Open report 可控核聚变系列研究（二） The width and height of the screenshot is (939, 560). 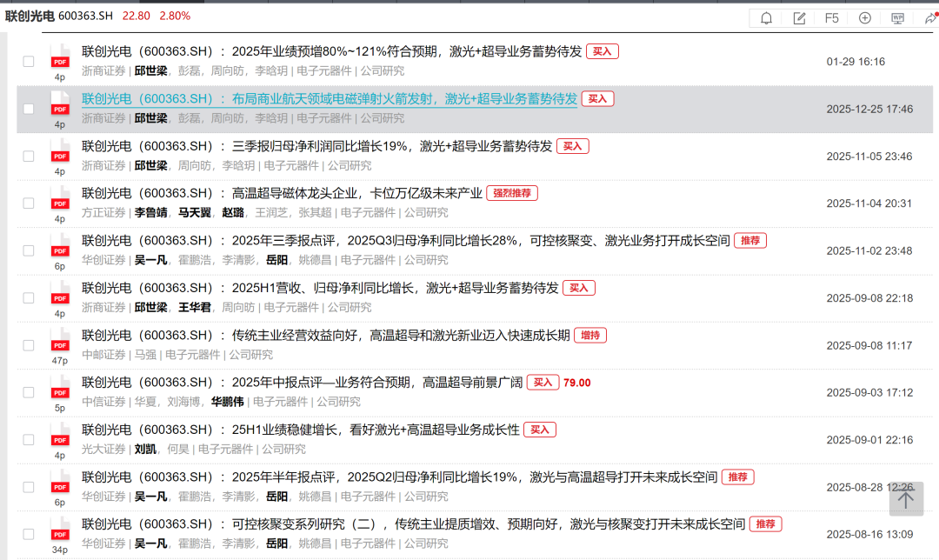click(413, 524)
